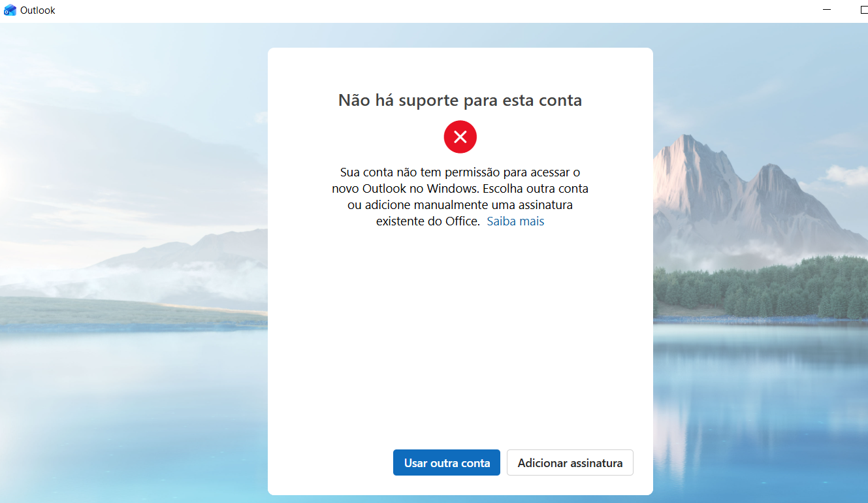Choose the "Adicionar assinatura" button
Viewport: 868px width, 503px height.
pyautogui.click(x=570, y=462)
